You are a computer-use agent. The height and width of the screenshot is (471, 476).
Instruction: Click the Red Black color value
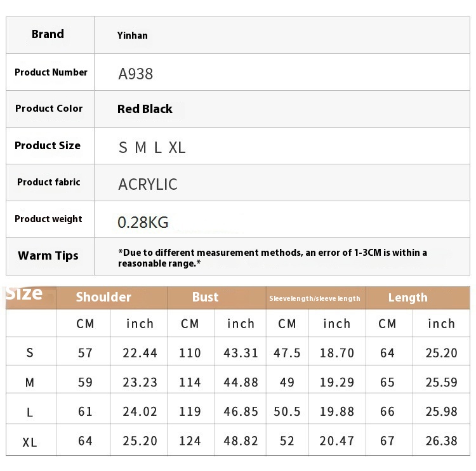pos(145,109)
